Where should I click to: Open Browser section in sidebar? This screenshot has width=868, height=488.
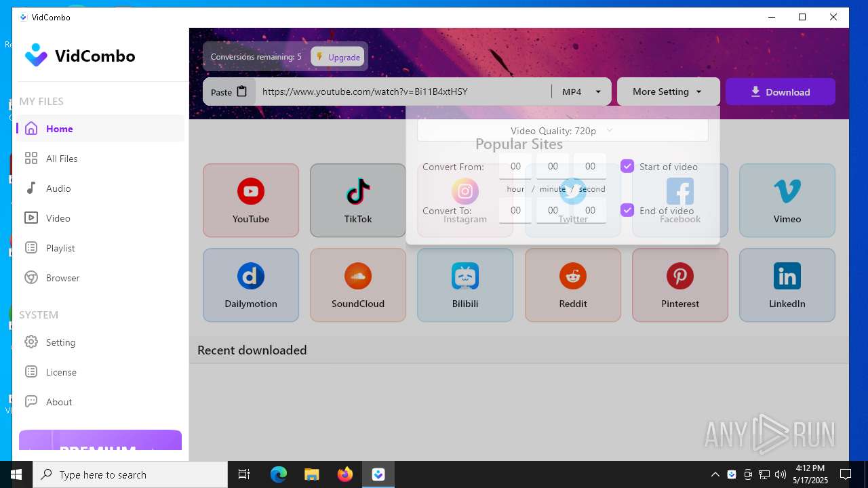pyautogui.click(x=100, y=278)
